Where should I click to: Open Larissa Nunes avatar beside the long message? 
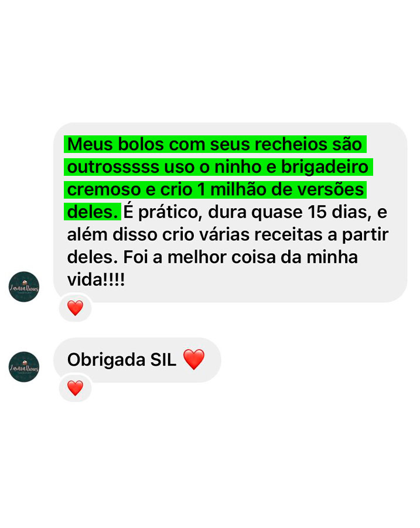coord(24,287)
